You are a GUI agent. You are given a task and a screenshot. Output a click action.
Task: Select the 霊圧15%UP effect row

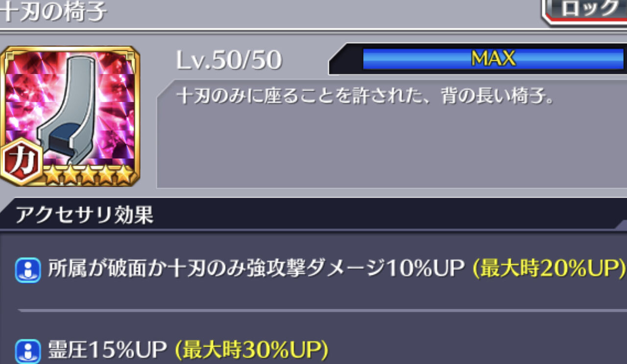click(313, 350)
